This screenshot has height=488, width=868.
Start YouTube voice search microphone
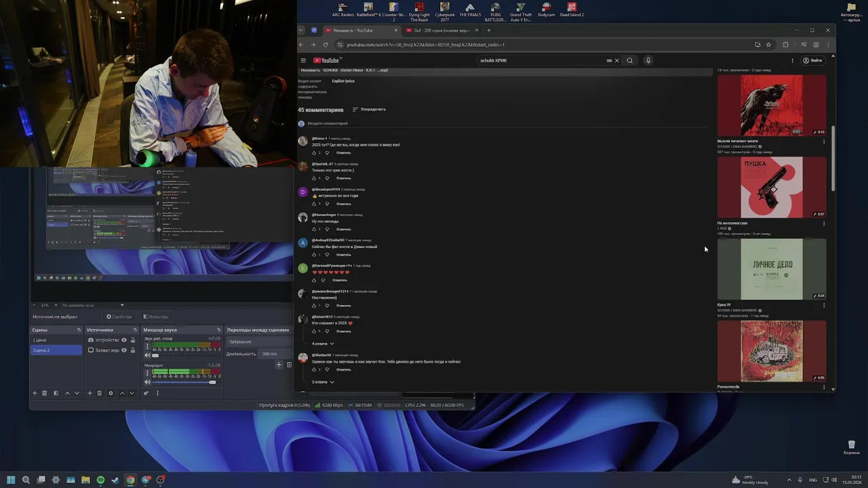(x=648, y=60)
